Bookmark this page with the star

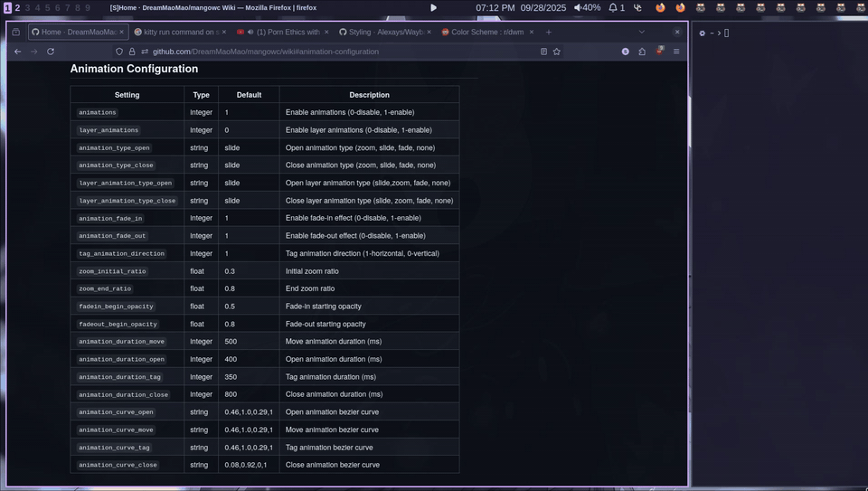tap(557, 52)
